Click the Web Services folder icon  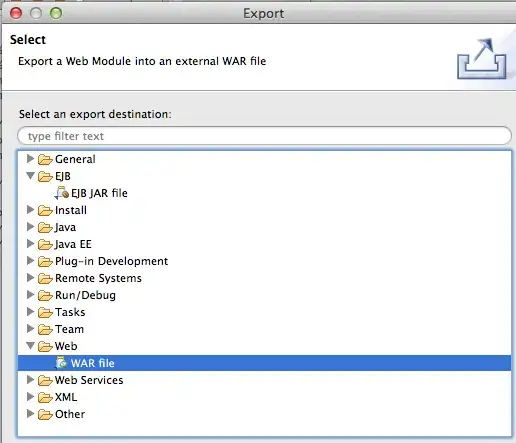click(45, 381)
